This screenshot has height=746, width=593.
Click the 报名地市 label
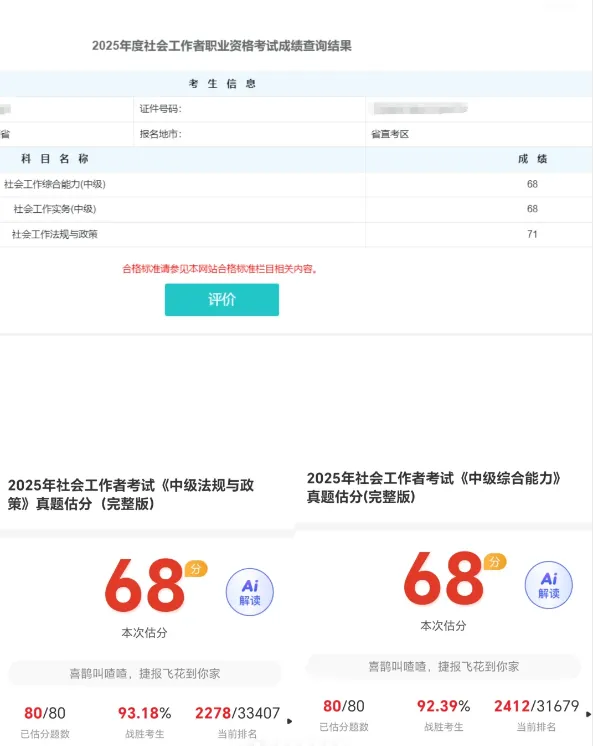coord(160,135)
